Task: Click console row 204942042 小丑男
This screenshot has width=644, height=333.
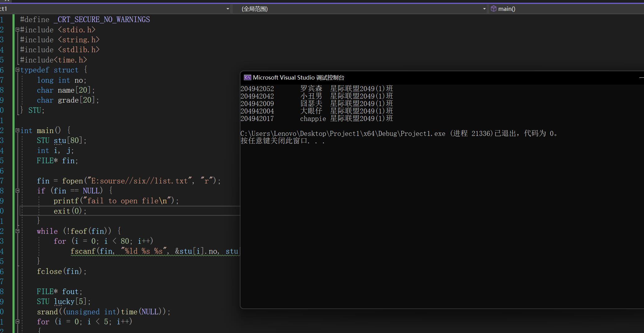Action: pyautogui.click(x=317, y=96)
